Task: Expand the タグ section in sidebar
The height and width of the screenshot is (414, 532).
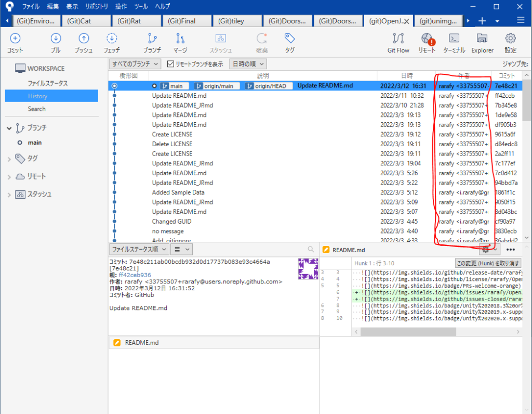Action: pyautogui.click(x=9, y=159)
